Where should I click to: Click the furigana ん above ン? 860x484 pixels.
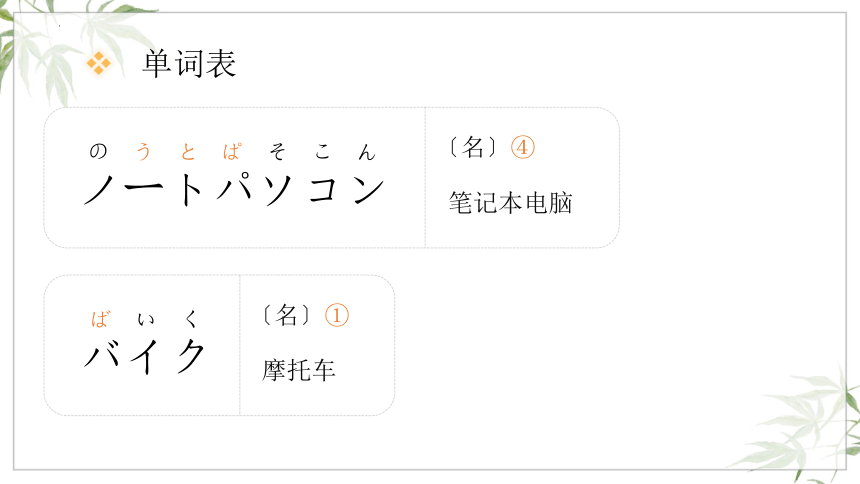(x=366, y=152)
